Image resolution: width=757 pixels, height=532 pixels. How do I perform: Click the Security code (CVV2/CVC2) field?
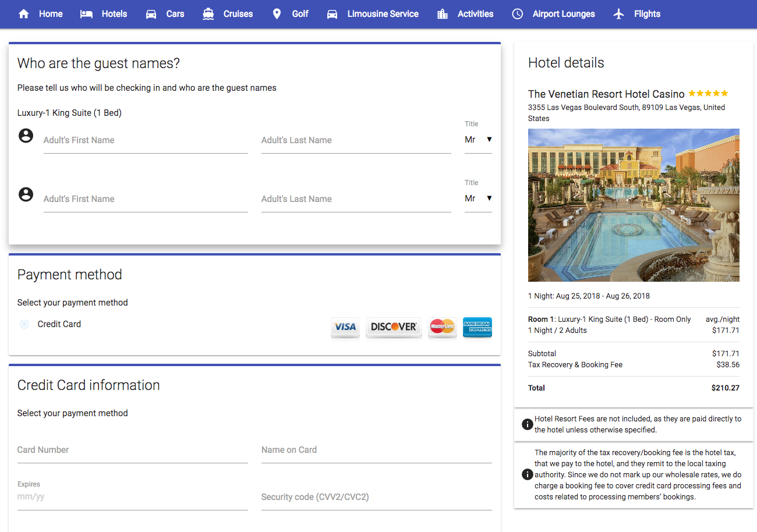coord(377,497)
